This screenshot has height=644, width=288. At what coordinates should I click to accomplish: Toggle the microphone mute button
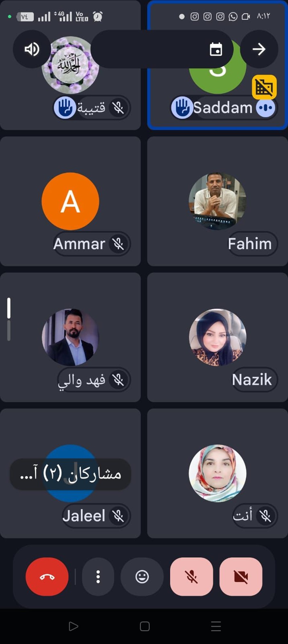click(191, 577)
